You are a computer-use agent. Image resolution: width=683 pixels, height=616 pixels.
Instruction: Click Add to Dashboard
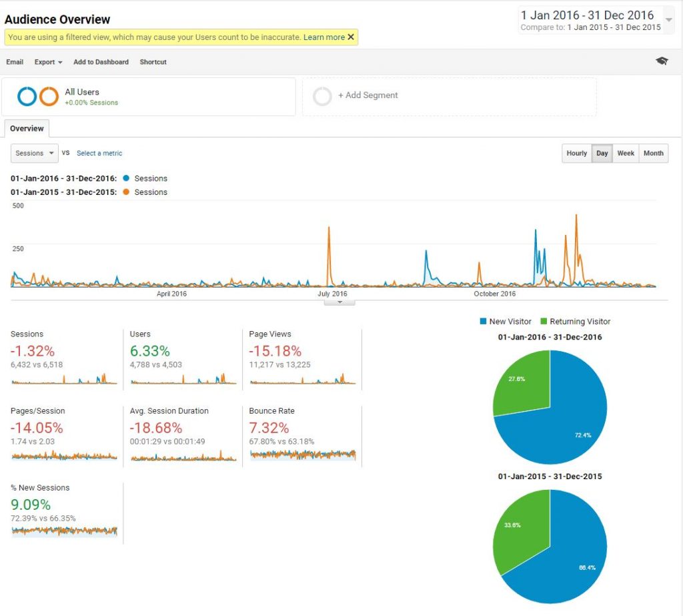click(x=101, y=62)
